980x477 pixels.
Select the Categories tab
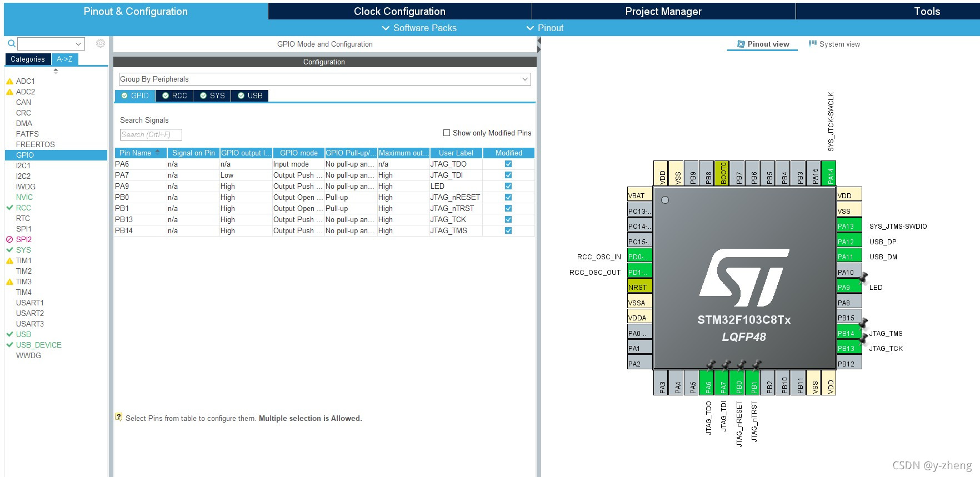click(28, 59)
